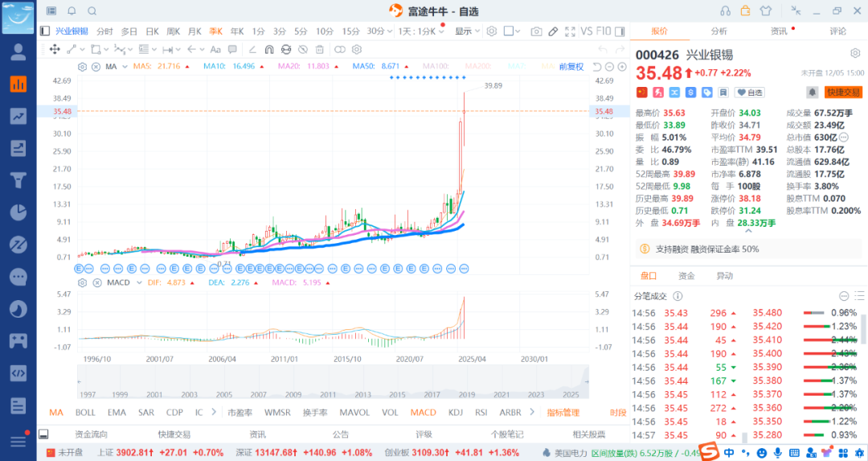Viewport: 868px width, 461px height.
Task: Switch to the 资讯 tab in right panel
Action: [x=779, y=31]
